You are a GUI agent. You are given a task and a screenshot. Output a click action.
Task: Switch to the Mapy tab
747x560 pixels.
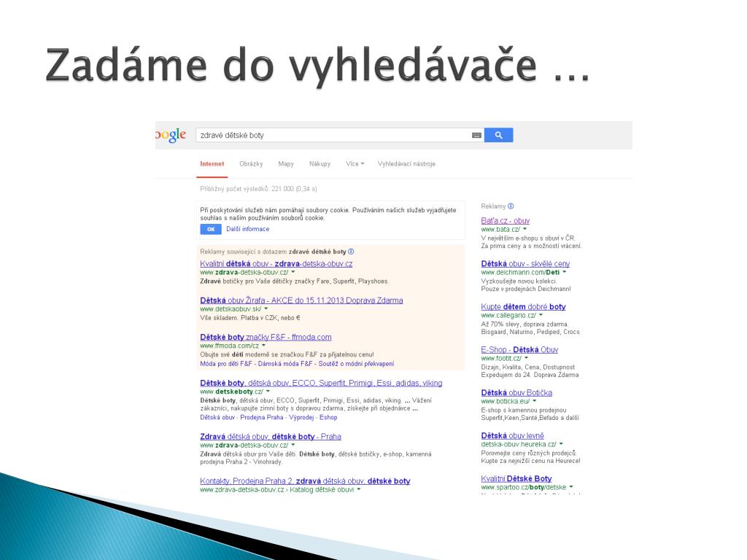[x=286, y=164]
